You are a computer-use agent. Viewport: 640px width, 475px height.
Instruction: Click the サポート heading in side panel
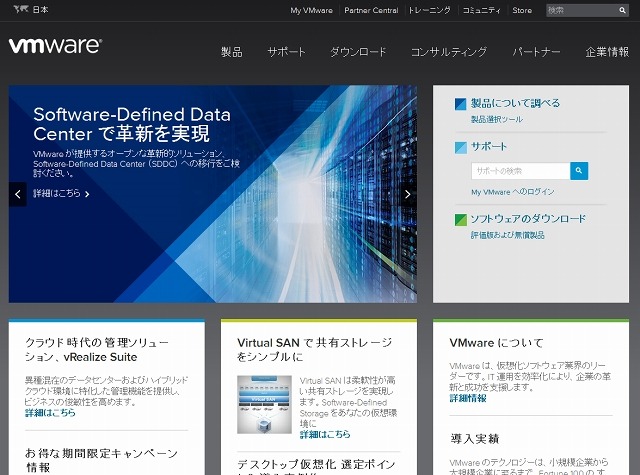489,146
